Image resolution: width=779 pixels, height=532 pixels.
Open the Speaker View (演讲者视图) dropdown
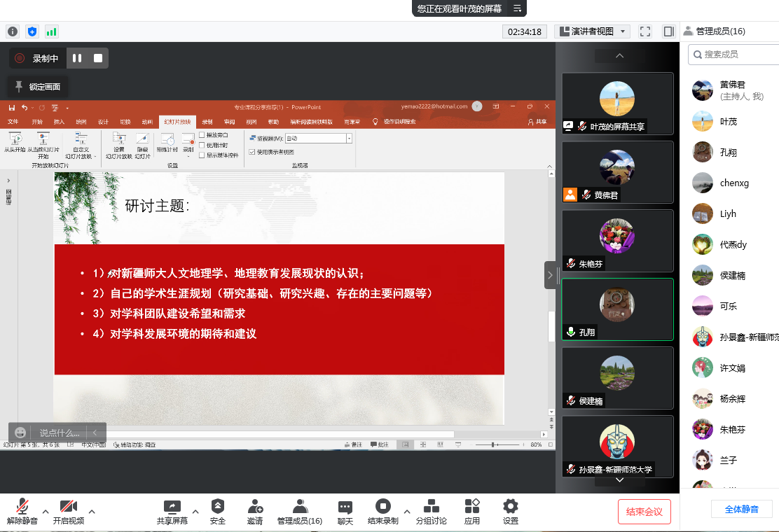point(592,31)
